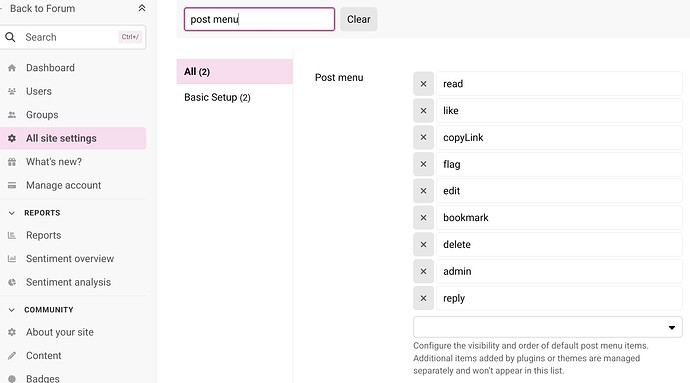Click the sidebar Search box

(73, 37)
